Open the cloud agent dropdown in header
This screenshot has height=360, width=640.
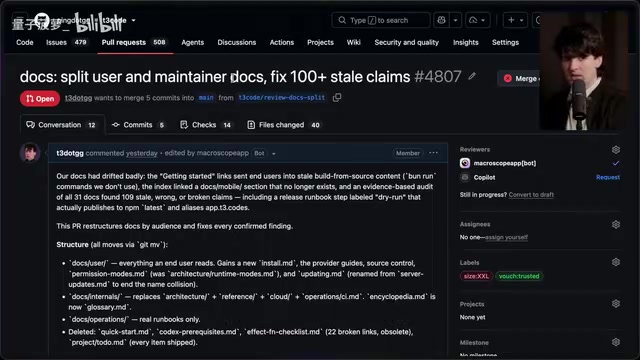(x=478, y=20)
